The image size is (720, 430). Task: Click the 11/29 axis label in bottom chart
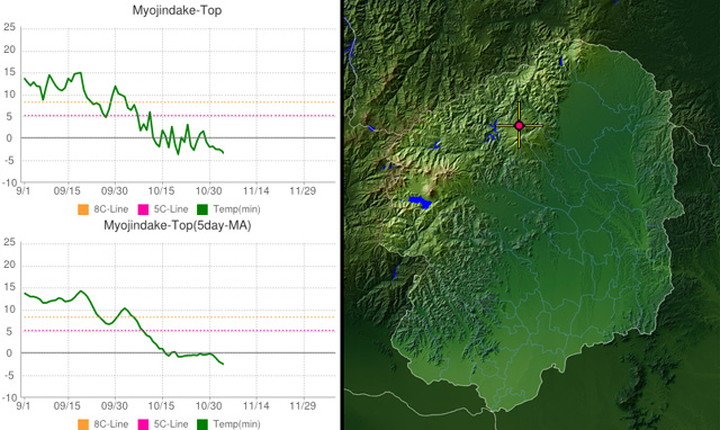303,406
